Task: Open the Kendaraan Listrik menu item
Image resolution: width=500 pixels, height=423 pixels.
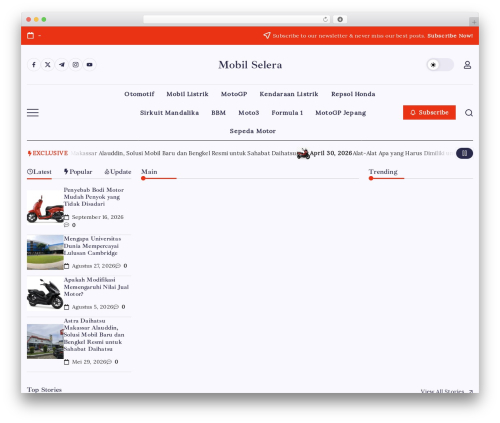Action: coord(289,94)
